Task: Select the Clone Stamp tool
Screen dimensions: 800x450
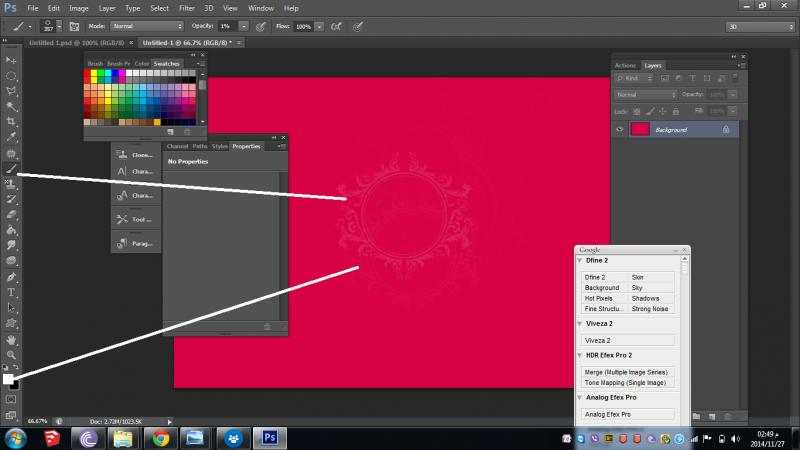Action: point(11,184)
